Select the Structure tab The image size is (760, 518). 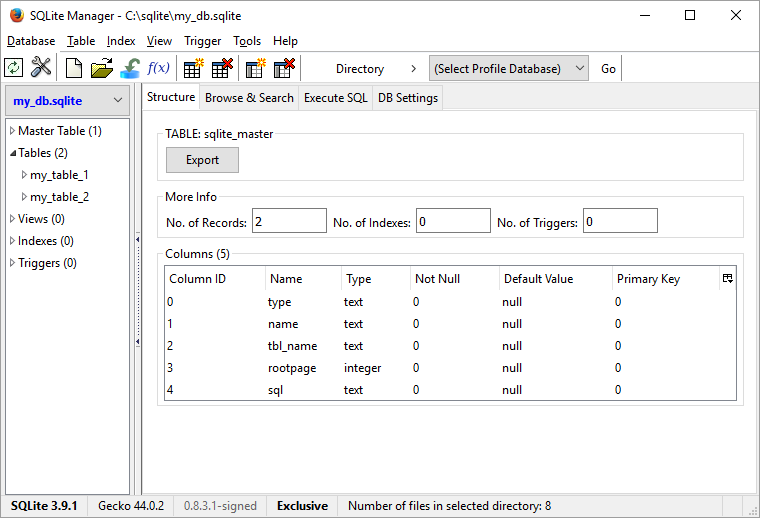171,97
